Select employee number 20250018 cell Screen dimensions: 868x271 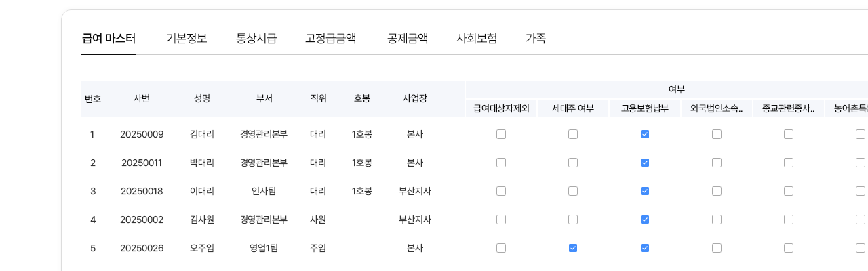[x=142, y=191]
